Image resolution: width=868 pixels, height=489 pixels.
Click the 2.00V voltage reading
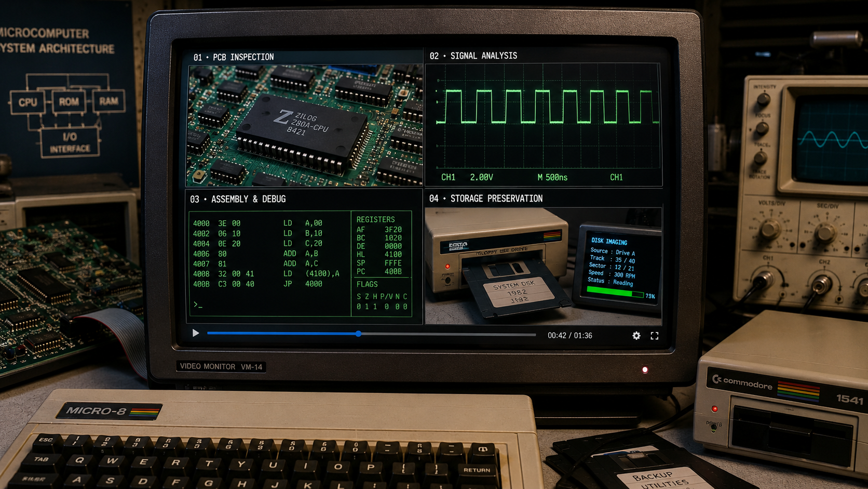(481, 177)
